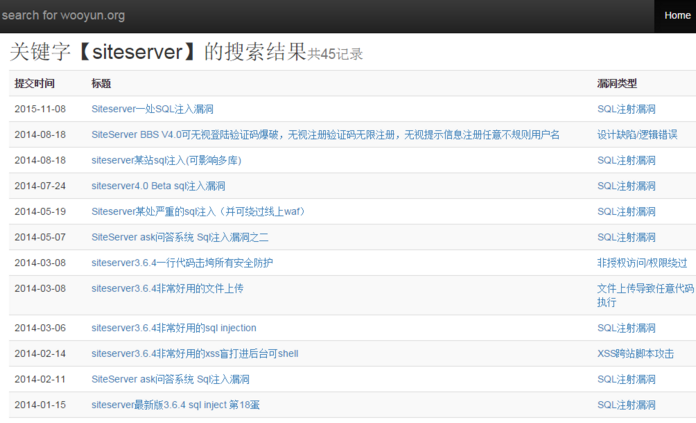Click SQL注射漏洞 type in the 2014-03-06 row
Image resolution: width=696 pixels, height=423 pixels.
point(626,328)
